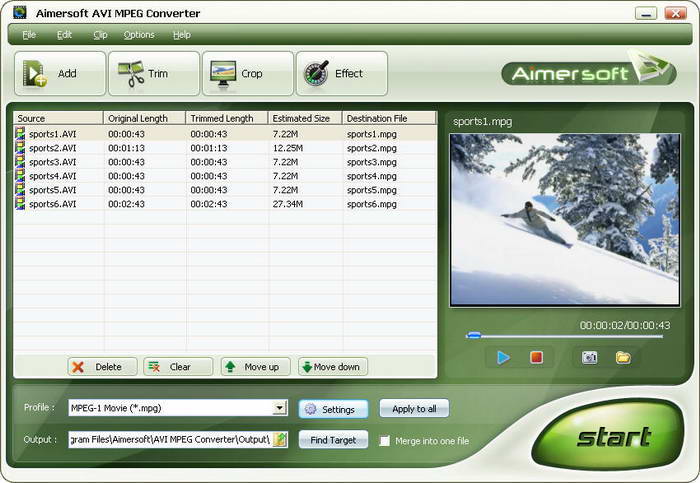Click in the Output path field
Image resolution: width=700 pixels, height=483 pixels.
pos(171,440)
